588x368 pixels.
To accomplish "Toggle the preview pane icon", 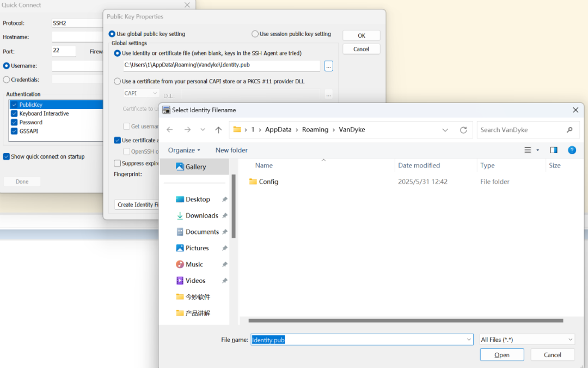I will (x=554, y=150).
